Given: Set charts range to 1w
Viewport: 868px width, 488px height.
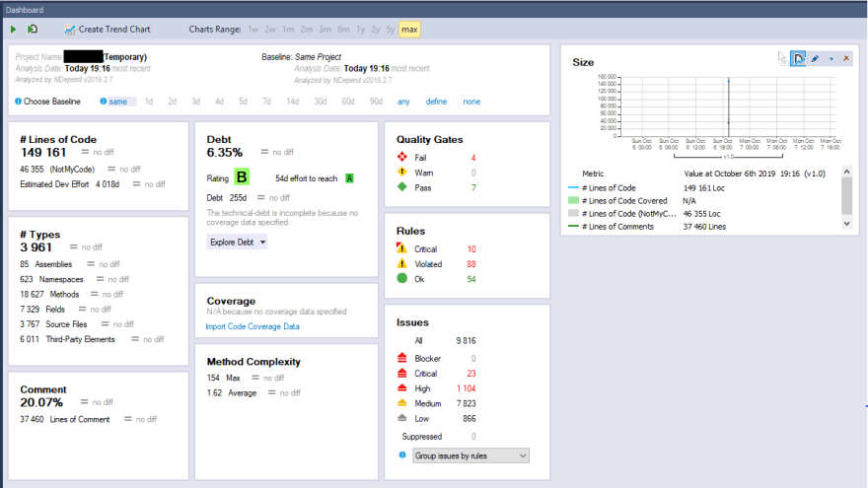Looking at the screenshot, I should [x=253, y=30].
